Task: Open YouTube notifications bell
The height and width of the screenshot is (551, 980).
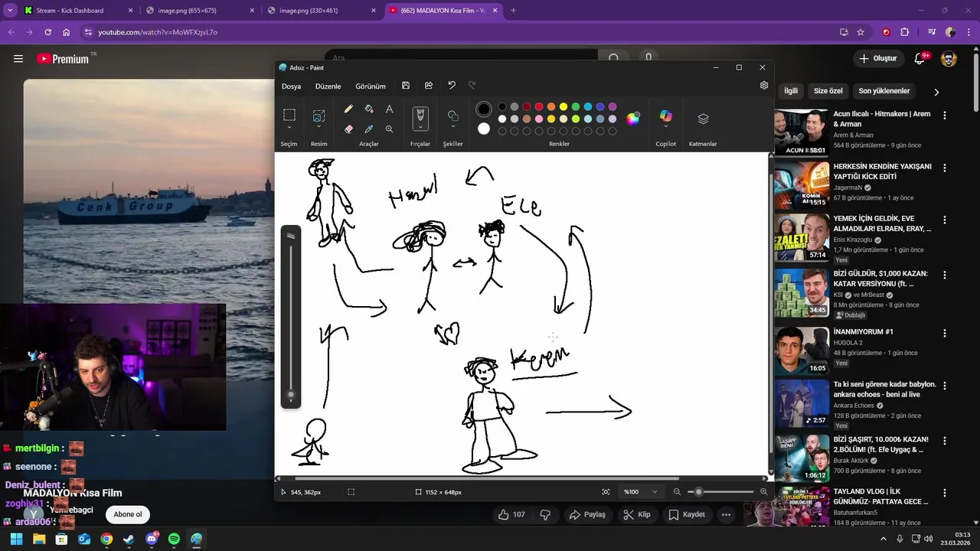Action: [x=921, y=58]
